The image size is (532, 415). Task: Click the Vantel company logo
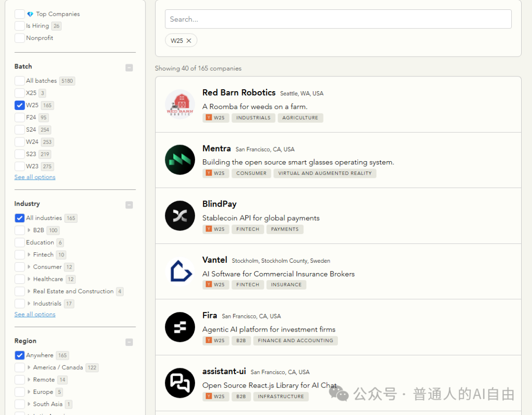click(x=180, y=272)
